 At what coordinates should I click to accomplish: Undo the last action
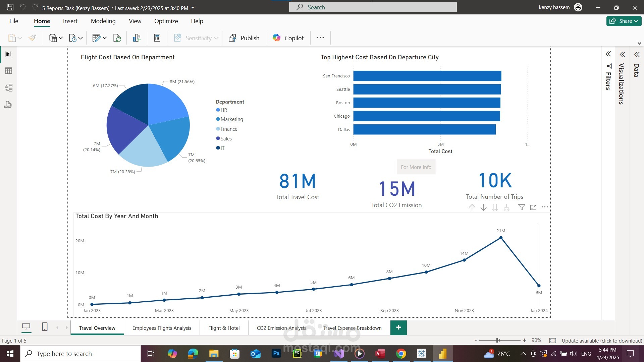pos(22,7)
